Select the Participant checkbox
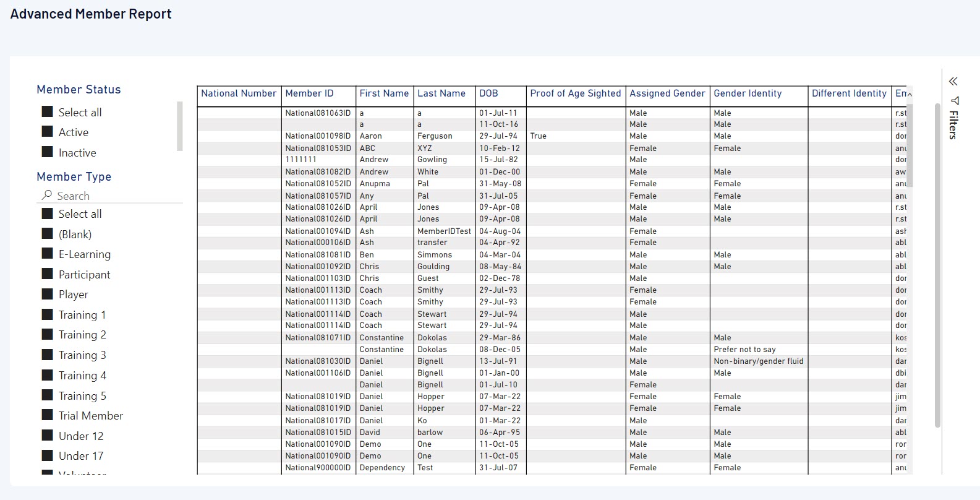 tap(48, 274)
